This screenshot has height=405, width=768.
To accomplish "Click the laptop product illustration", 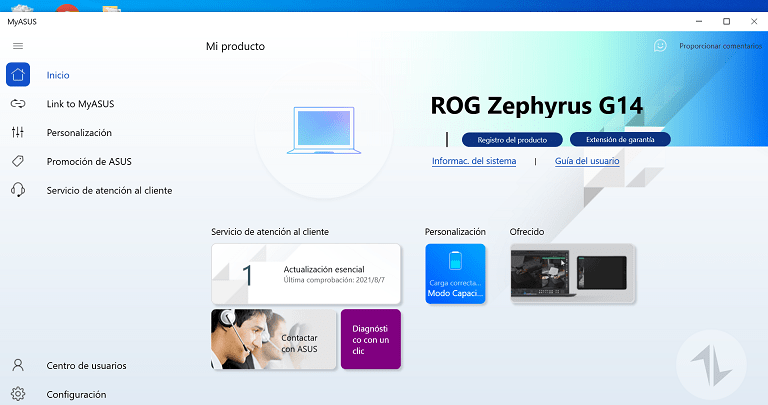I will pyautogui.click(x=324, y=130).
